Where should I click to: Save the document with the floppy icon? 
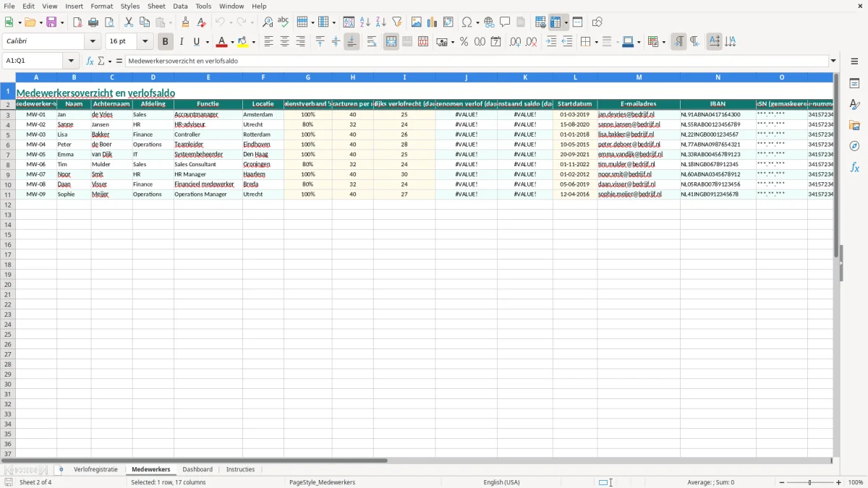click(51, 22)
